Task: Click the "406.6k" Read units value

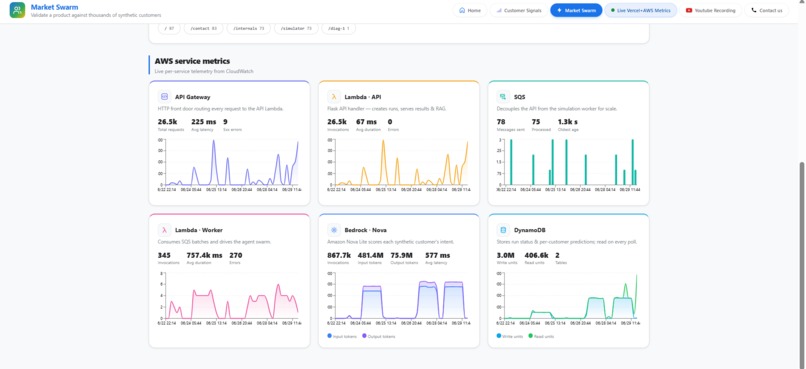Action: (536, 255)
